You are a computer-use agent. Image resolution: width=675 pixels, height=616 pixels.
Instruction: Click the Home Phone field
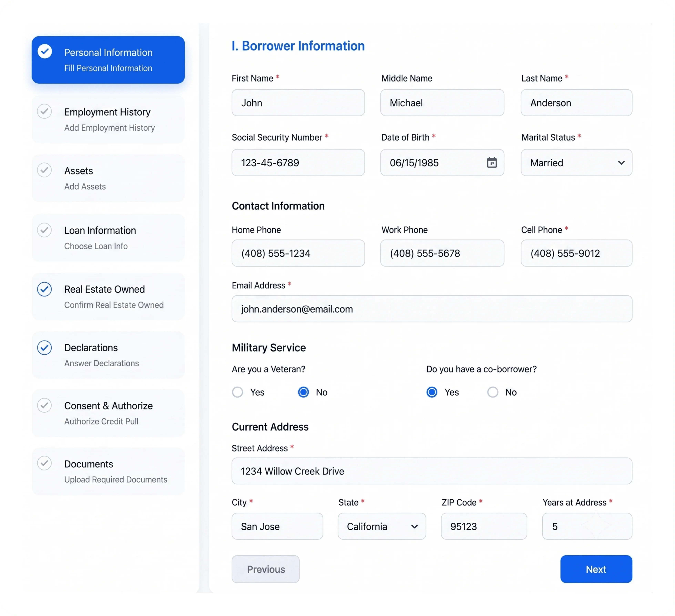298,253
